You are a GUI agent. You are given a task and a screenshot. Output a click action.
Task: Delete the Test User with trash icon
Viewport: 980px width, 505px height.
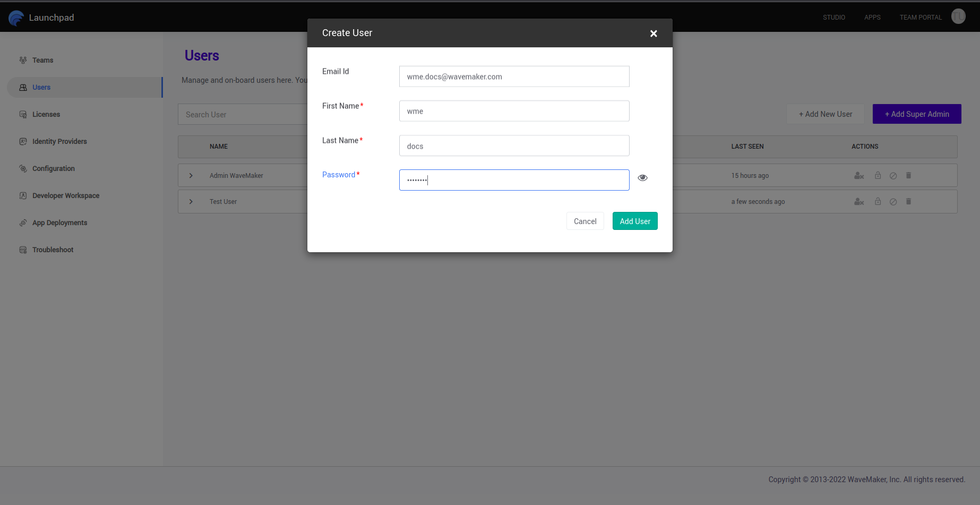tap(908, 201)
